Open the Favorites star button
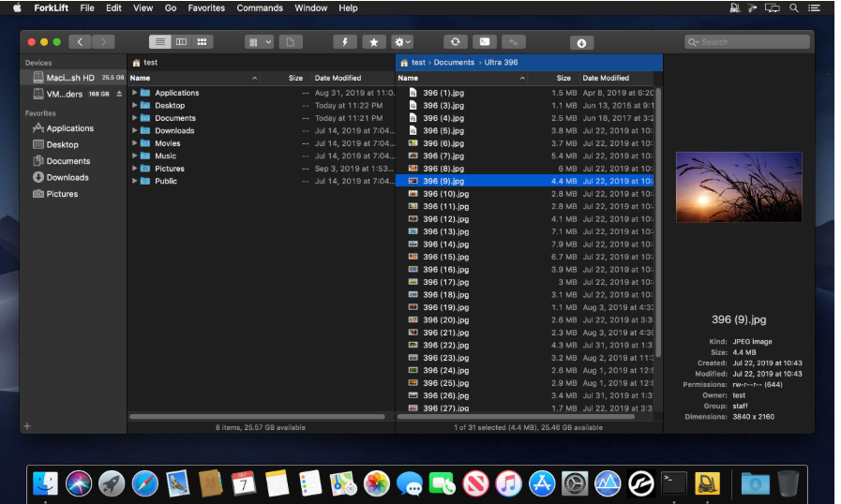Screen dimensions: 841x504 (374, 42)
